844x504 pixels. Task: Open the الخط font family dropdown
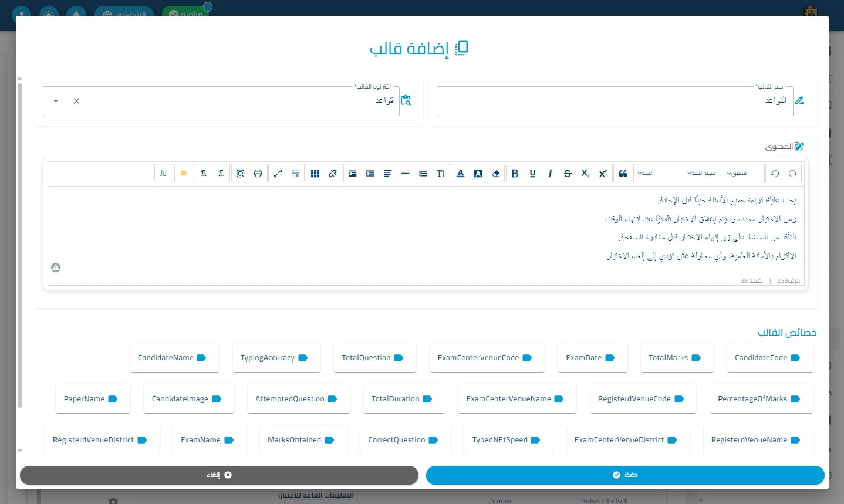646,174
